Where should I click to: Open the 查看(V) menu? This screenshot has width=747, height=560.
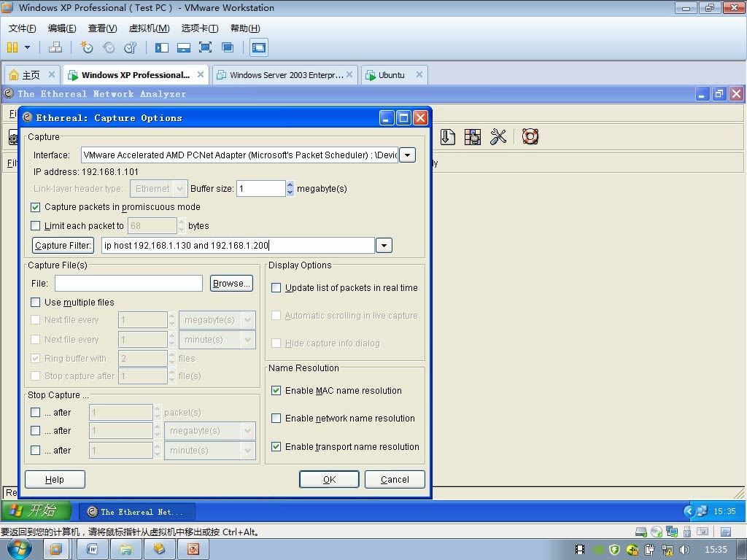[x=102, y=28]
